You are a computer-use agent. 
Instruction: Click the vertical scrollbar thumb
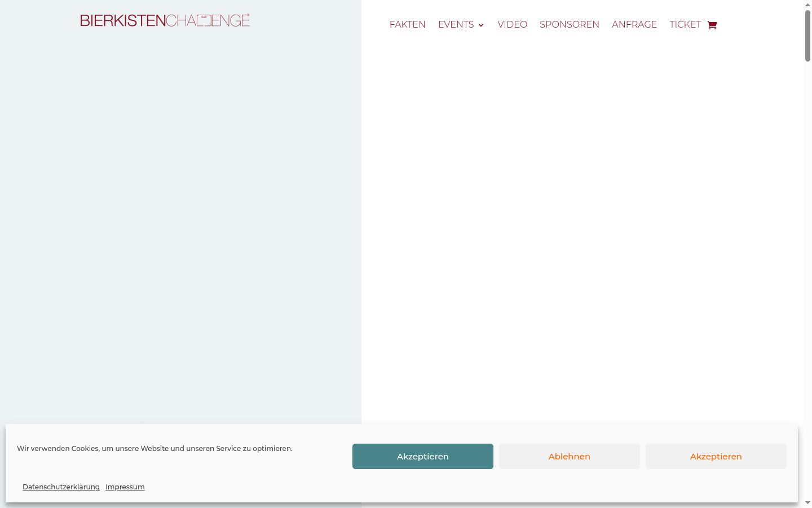point(807,35)
